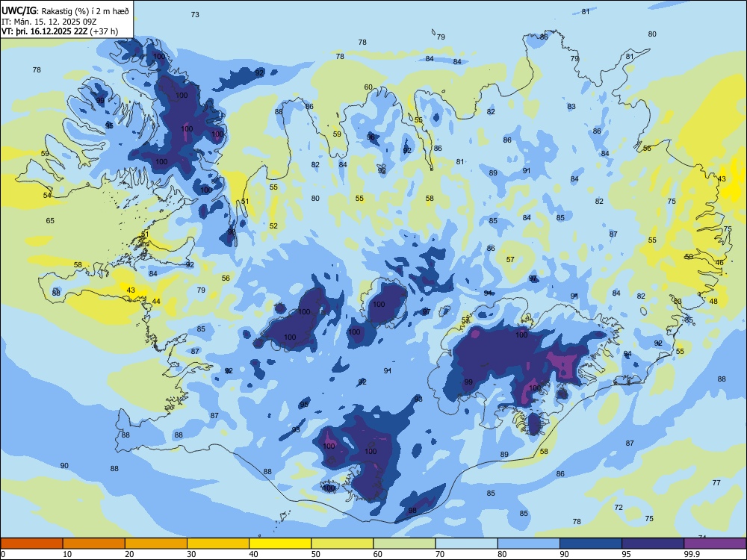
Task: Select the 80–90 light blue legend swatch
Action: [x=529, y=544]
